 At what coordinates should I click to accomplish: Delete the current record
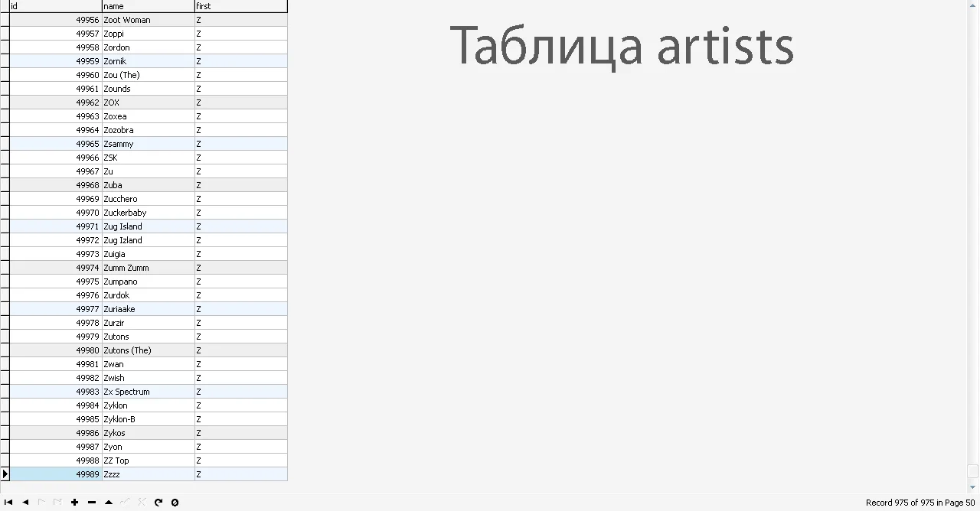pos(90,503)
